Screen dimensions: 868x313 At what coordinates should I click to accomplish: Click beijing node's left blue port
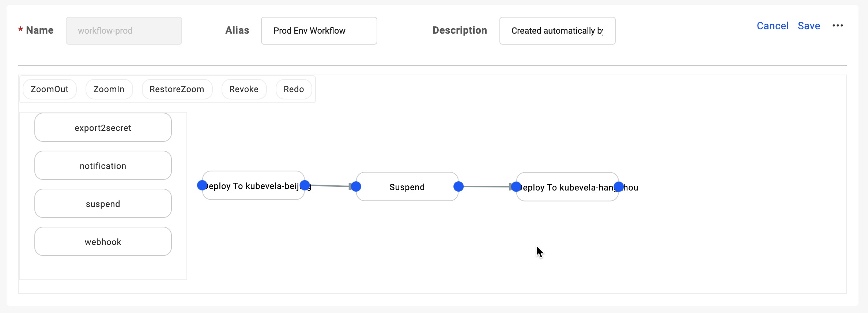point(202,185)
